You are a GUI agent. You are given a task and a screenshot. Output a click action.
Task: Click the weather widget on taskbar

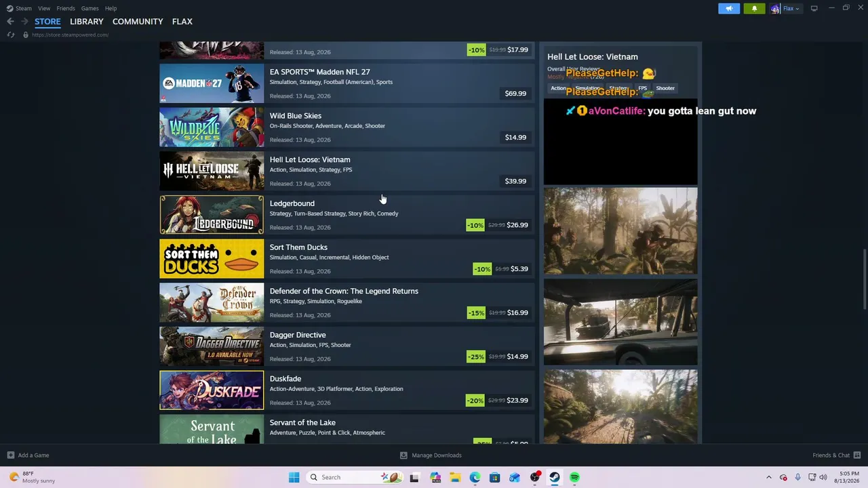pos(31,477)
